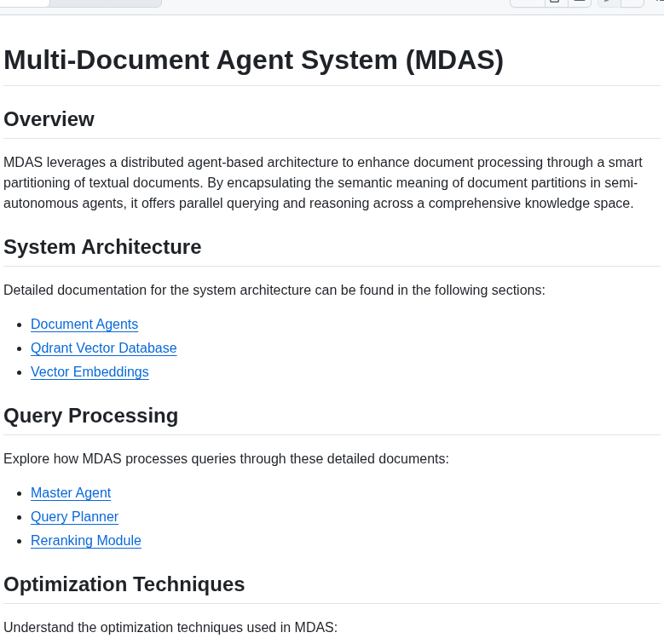Click the 'MDAS leverages a distributed agent-based' paragraph
Image resolution: width=664 pixels, height=644 pixels.
(323, 183)
